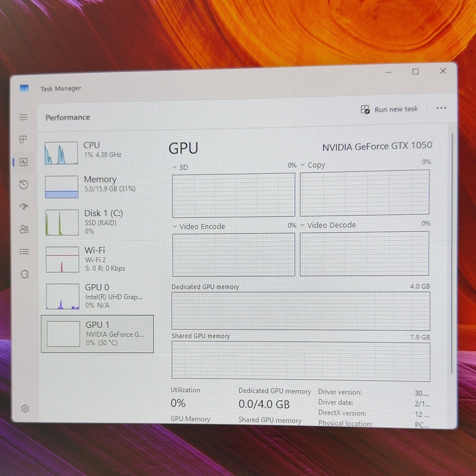This screenshot has height=476, width=476.
Task: Open Task Manager settings gear
Action: click(x=25, y=408)
